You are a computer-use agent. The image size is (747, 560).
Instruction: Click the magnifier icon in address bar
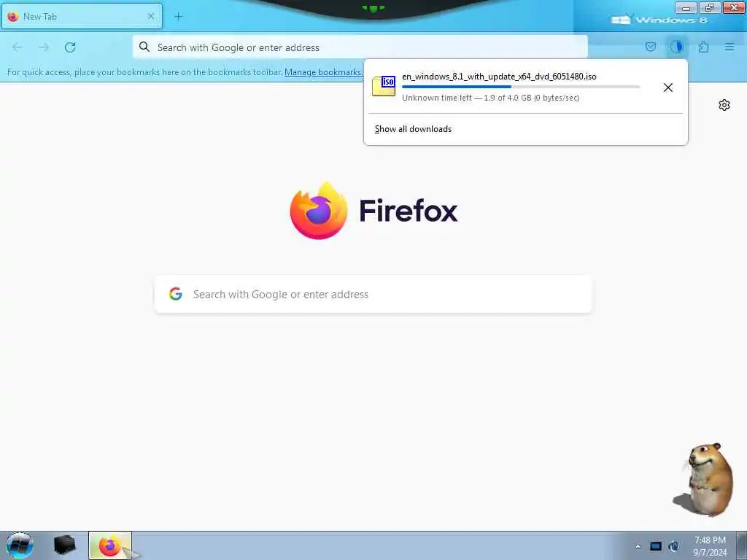[x=144, y=47]
